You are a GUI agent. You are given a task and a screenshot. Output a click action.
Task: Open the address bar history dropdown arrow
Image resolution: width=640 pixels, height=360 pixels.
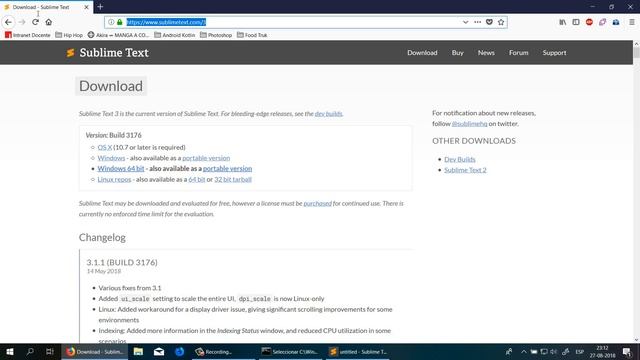(465, 22)
